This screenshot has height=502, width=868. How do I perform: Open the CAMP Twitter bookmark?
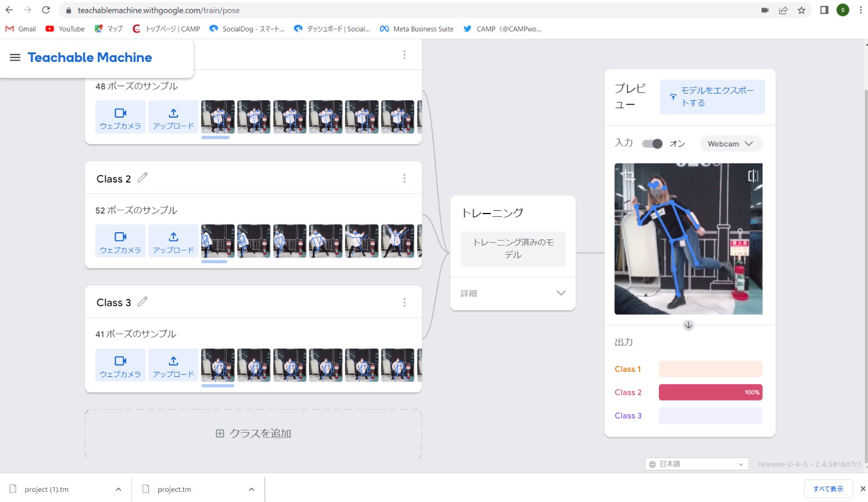coord(502,29)
